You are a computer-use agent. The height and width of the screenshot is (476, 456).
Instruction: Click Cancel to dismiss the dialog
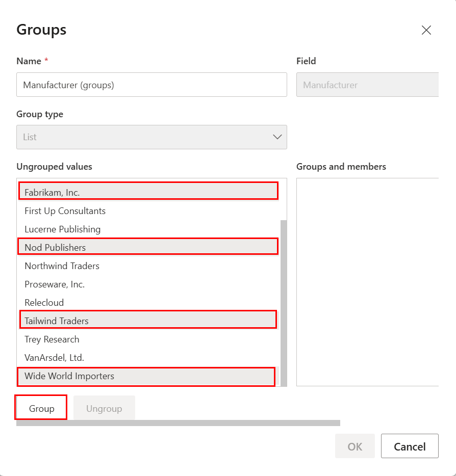pos(410,447)
